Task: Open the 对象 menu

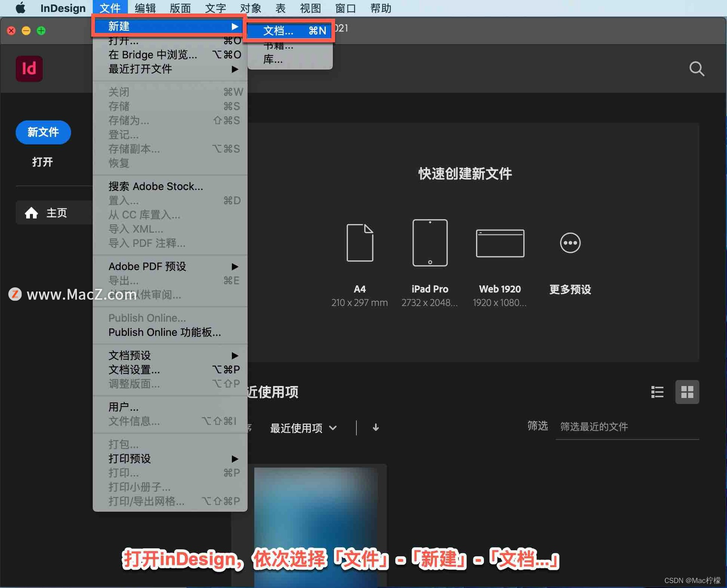Action: pyautogui.click(x=250, y=8)
